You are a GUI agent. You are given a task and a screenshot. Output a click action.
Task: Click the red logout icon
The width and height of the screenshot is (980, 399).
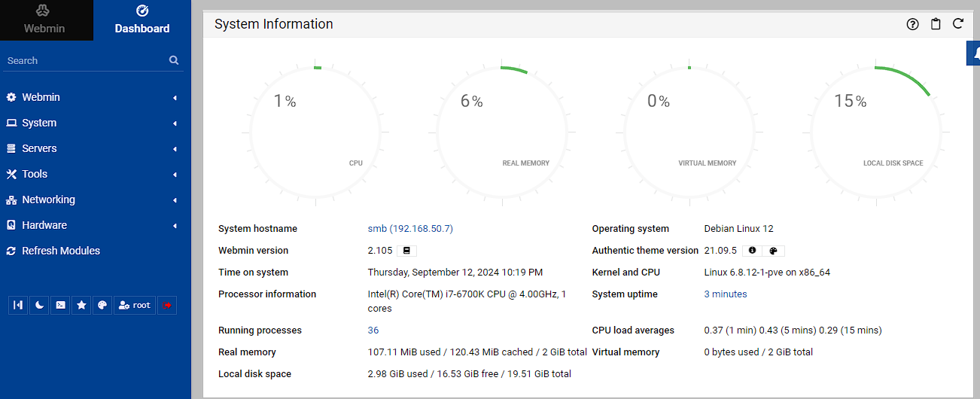coord(167,305)
